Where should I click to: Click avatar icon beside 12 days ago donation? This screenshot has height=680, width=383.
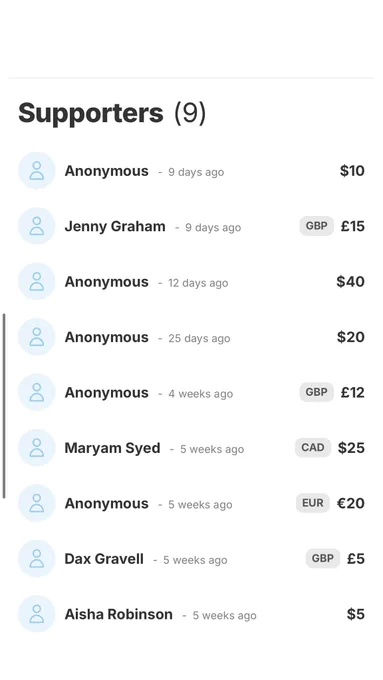click(36, 281)
